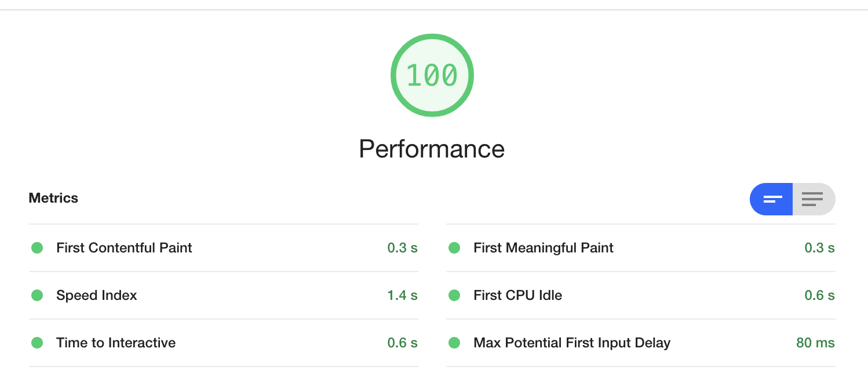This screenshot has height=374, width=868.
Task: Select the right expanded-view list icon
Action: click(814, 199)
